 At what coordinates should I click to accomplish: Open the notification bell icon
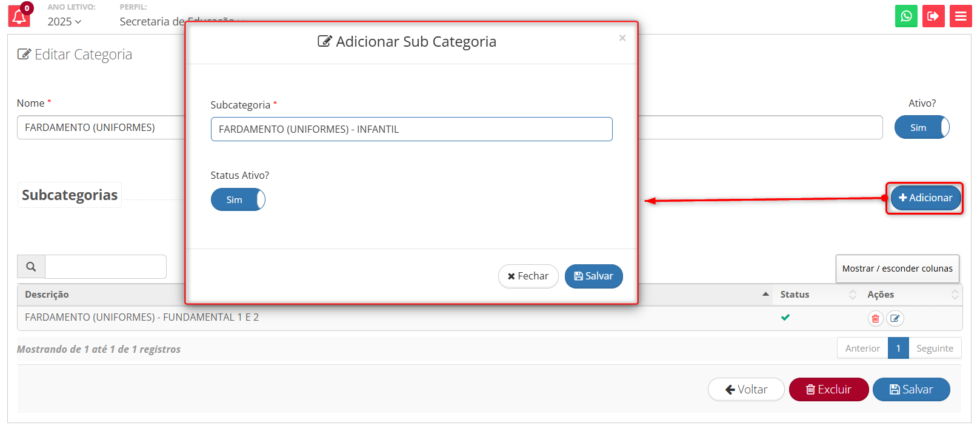(19, 16)
